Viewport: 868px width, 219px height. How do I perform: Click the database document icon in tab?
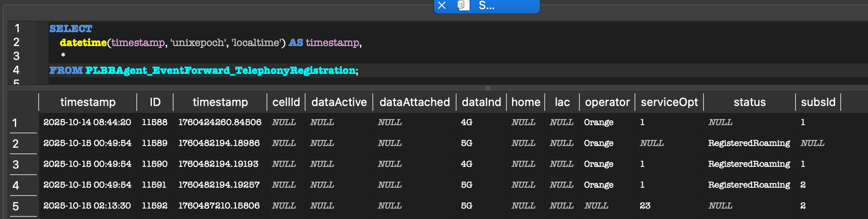coord(463,6)
